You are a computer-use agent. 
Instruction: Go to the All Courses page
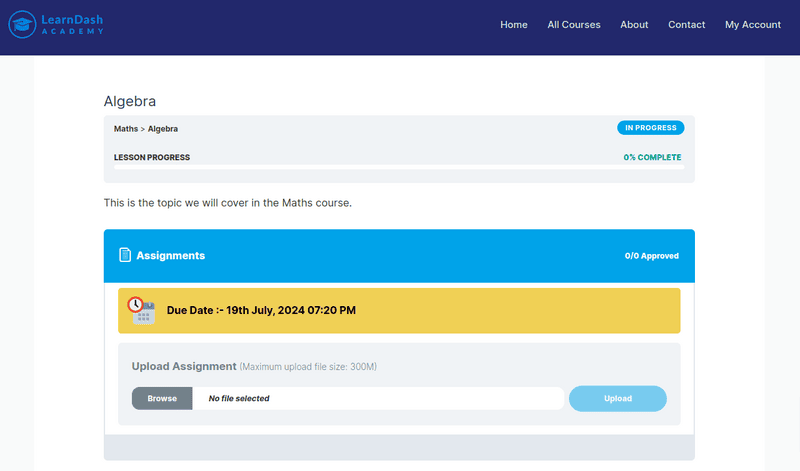[574, 25]
